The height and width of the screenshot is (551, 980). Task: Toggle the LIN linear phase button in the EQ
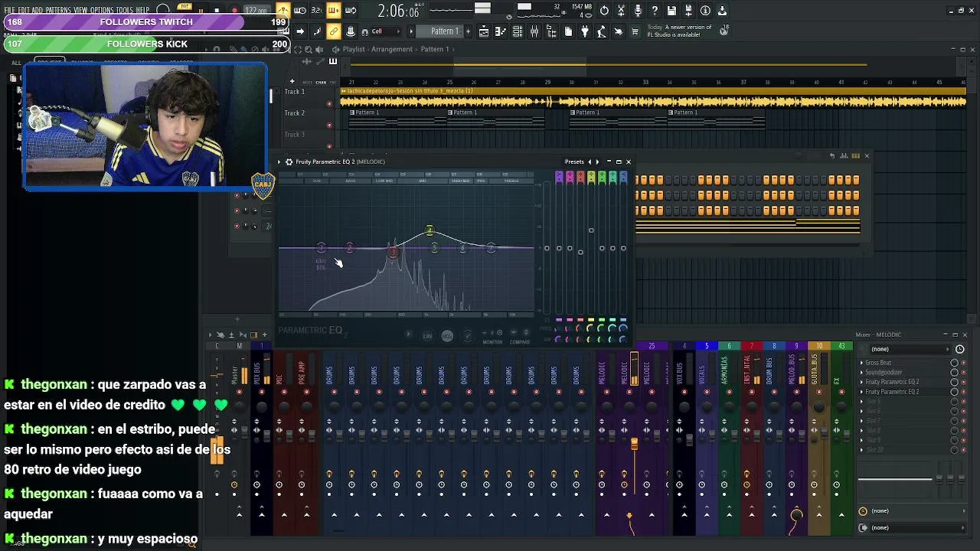(x=427, y=335)
